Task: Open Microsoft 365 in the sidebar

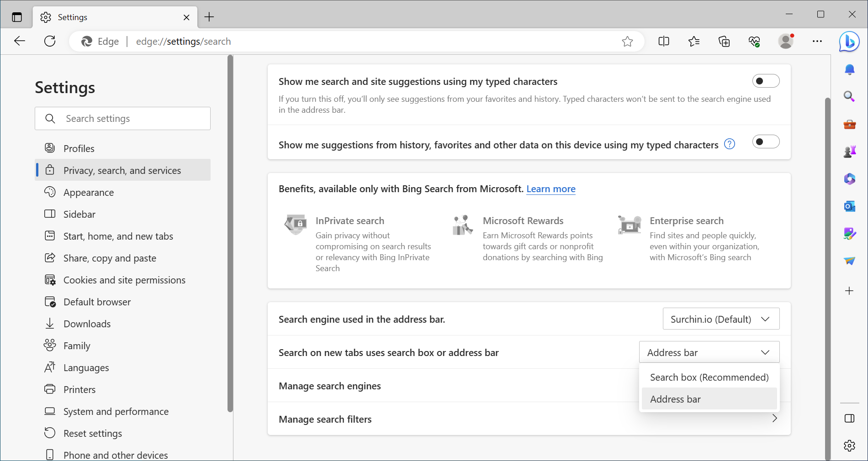Action: 849,178
